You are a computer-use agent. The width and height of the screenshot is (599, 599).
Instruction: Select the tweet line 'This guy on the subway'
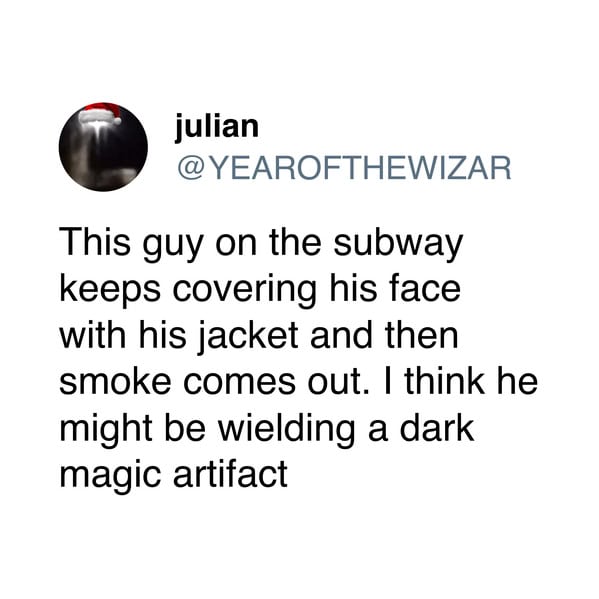261,245
